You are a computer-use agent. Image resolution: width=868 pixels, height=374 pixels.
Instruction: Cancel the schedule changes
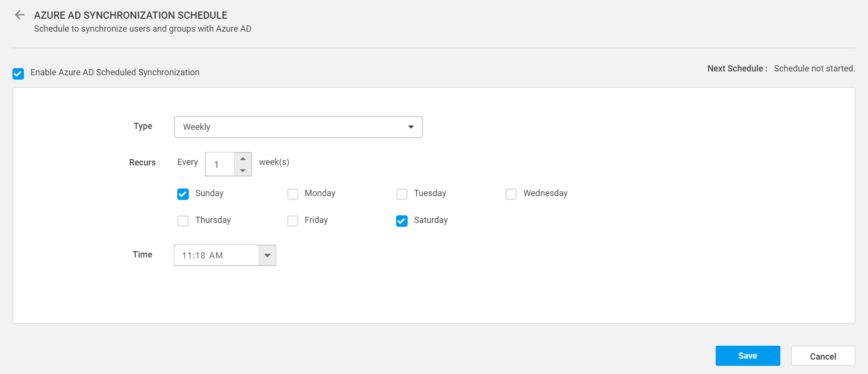pyautogui.click(x=823, y=356)
